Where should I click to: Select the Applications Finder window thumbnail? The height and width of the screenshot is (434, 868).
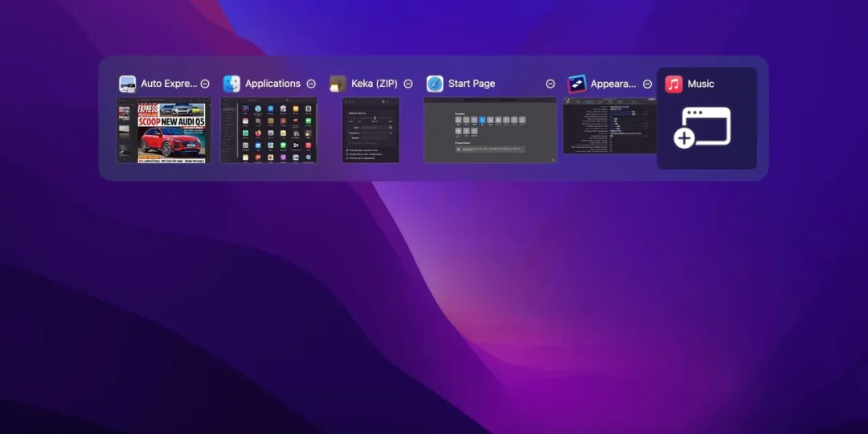click(269, 131)
